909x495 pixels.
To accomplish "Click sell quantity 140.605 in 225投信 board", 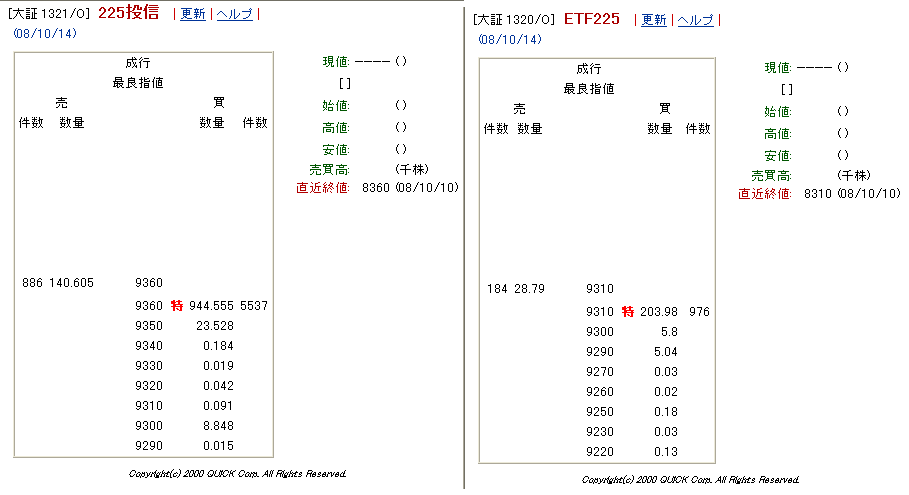I will 71,283.
